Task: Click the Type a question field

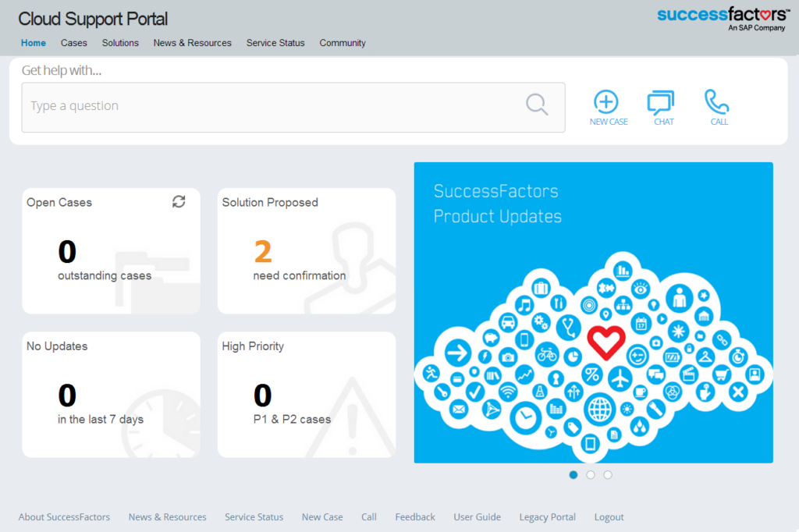Action: (x=293, y=107)
